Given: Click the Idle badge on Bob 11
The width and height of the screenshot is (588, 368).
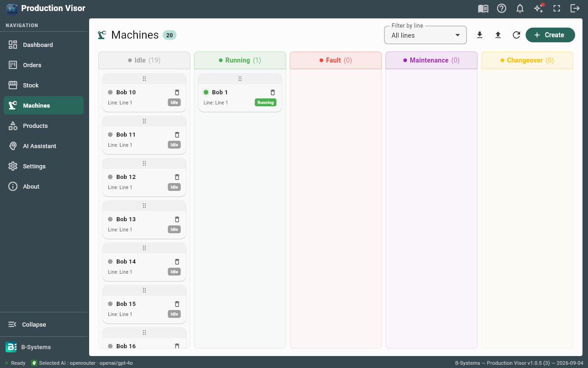Looking at the screenshot, I should 174,145.
